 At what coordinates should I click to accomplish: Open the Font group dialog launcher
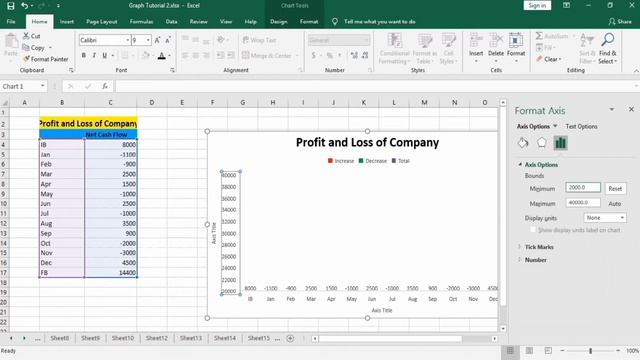pos(172,70)
